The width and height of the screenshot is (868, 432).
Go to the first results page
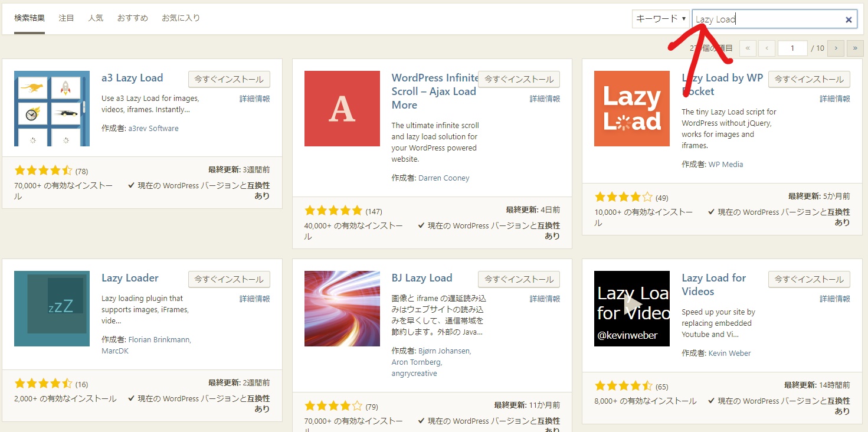click(748, 48)
